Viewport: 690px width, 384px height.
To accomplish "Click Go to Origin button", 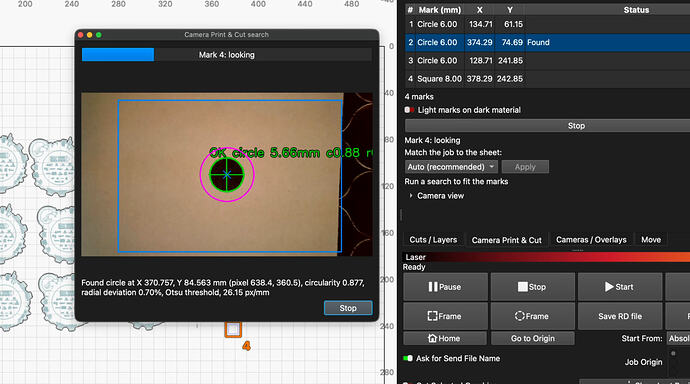I will click(x=532, y=338).
